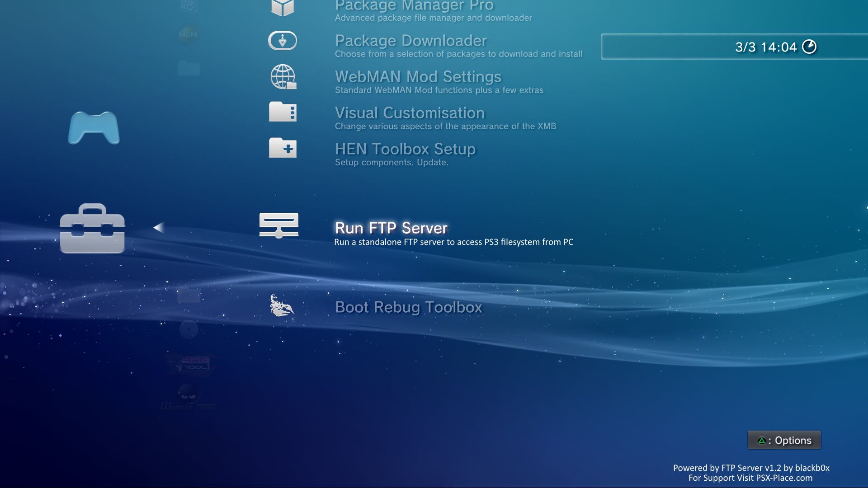This screenshot has width=868, height=488.
Task: Click the left arrow beside the toolbox
Action: pos(159,227)
